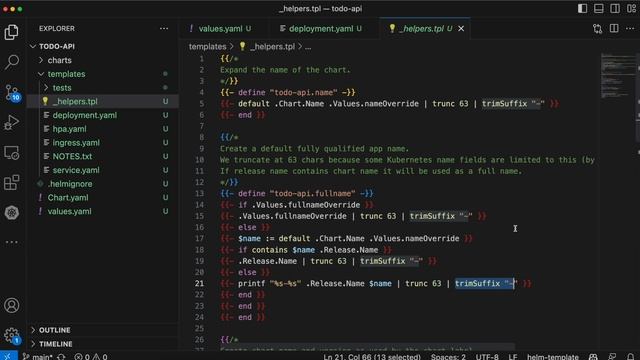Image resolution: width=640 pixels, height=360 pixels.
Task: Toggle primary side bar layout icon
Action: click(x=582, y=9)
